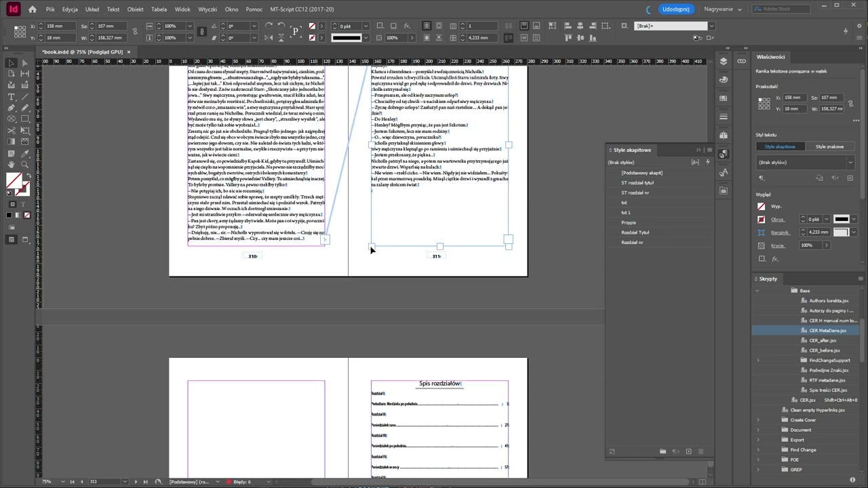Click the Udostępnij button
This screenshot has height=488, width=868.
pos(675,9)
